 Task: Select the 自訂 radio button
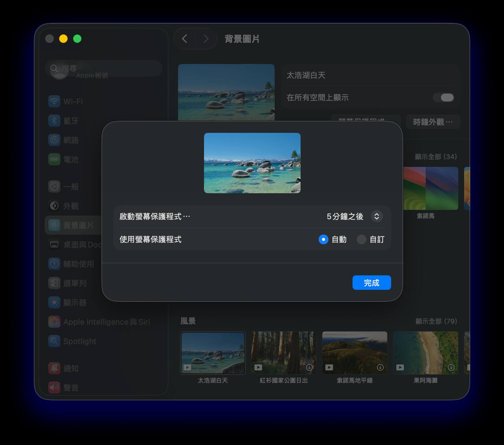tap(361, 239)
